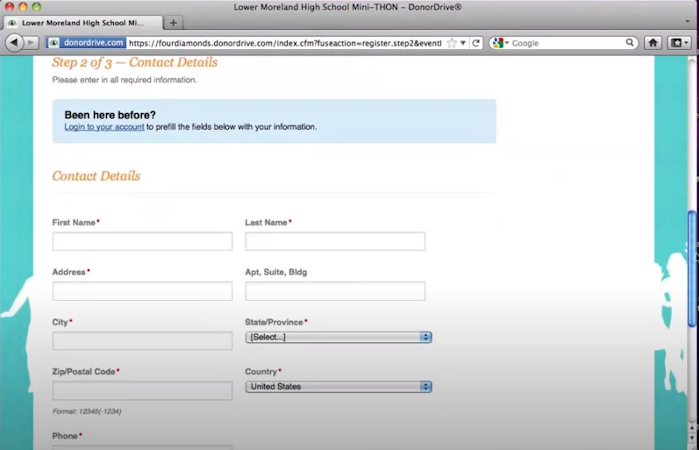Open the bookmarks toolbar menu icon
699x450 pixels.
click(x=679, y=43)
